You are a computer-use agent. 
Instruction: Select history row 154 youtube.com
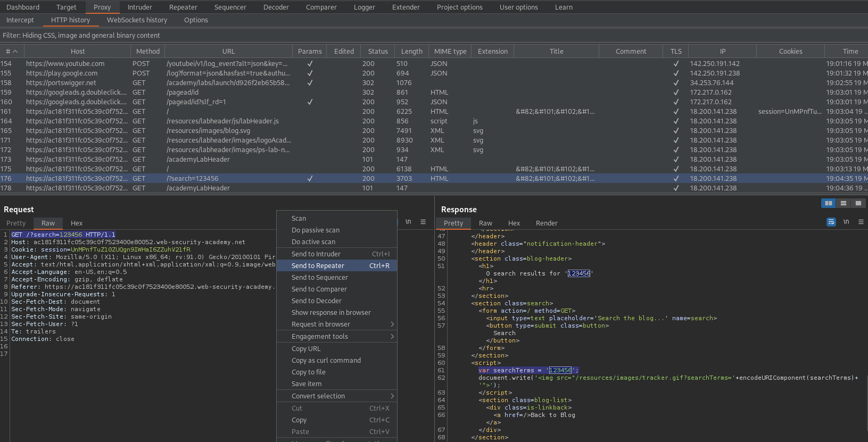pos(434,63)
